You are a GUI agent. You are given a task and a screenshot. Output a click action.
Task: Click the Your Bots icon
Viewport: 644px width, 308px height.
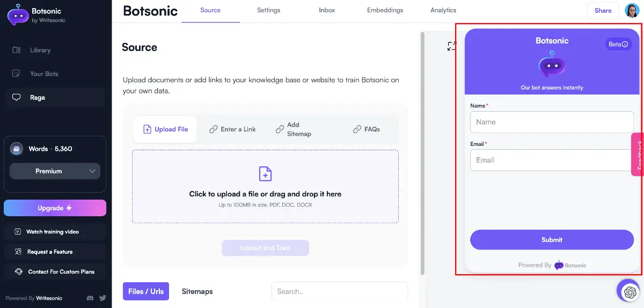tap(16, 74)
